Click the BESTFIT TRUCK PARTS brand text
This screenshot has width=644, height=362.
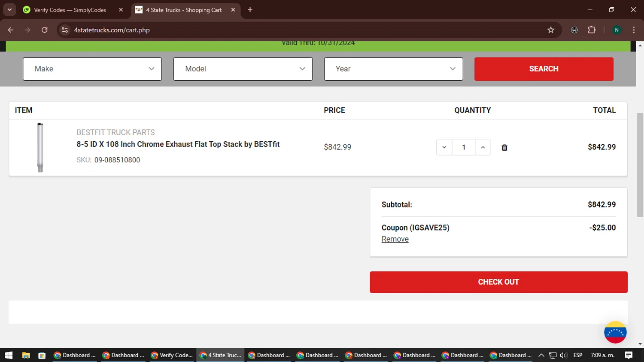(115, 133)
